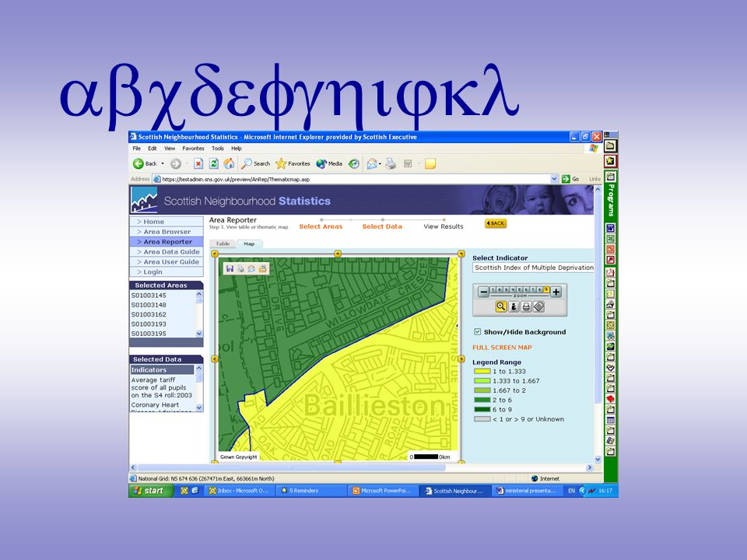This screenshot has width=747, height=560.
Task: Select the magnifier zoom tool
Action: coord(500,306)
